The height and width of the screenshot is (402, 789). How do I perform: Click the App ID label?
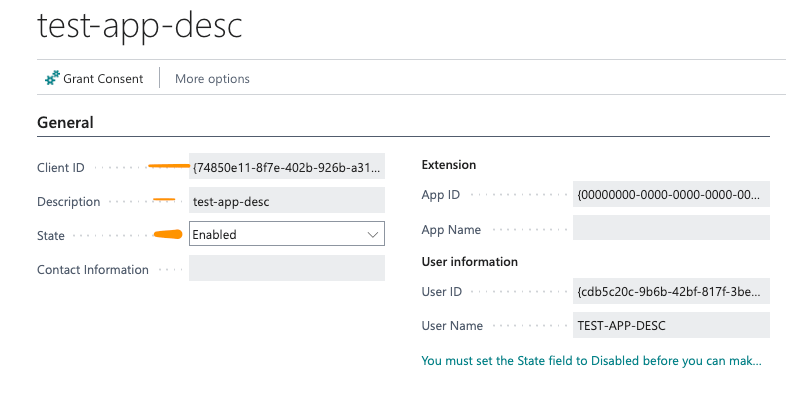point(441,195)
